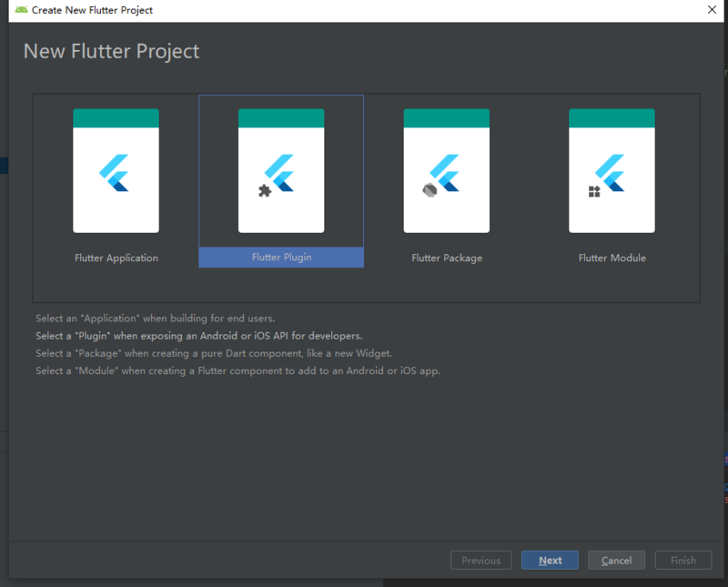728x587 pixels.
Task: Click the "Flutter Module" label text
Action: coord(612,258)
